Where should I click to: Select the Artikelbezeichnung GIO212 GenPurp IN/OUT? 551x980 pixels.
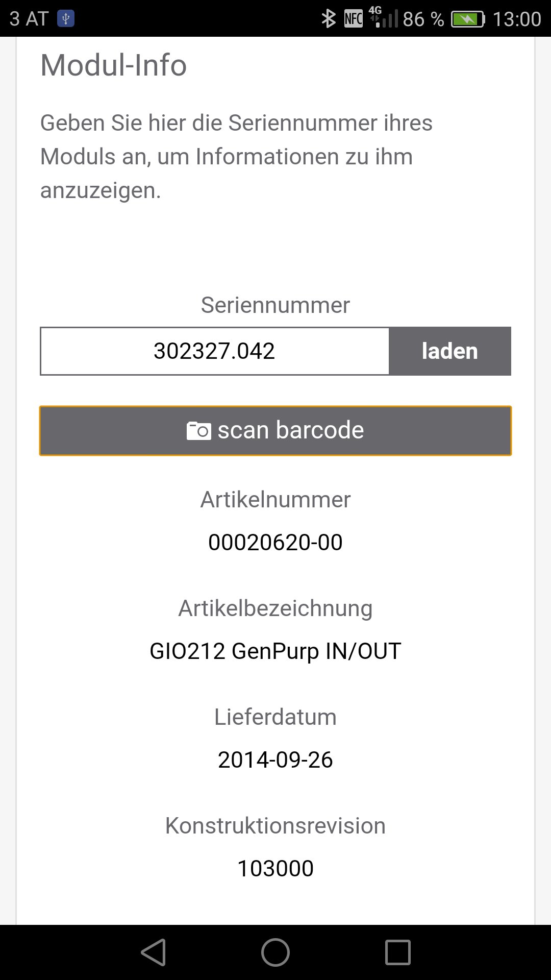point(275,650)
